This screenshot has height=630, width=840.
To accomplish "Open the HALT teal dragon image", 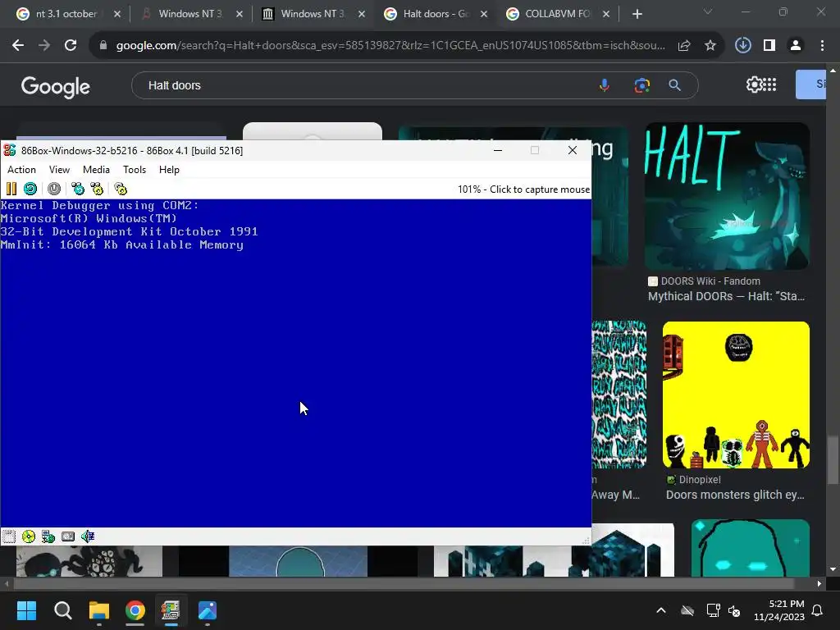I will click(727, 196).
